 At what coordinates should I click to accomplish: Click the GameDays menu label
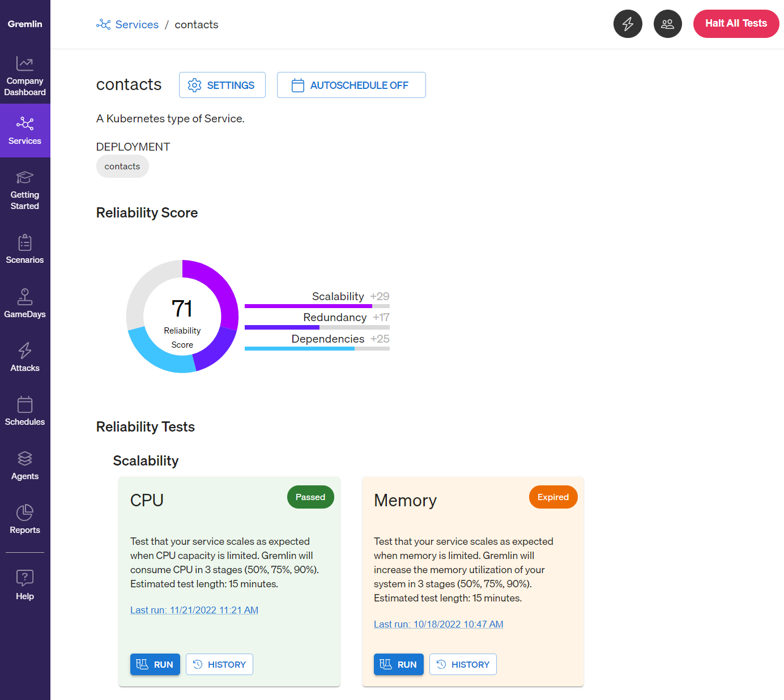[x=25, y=314]
